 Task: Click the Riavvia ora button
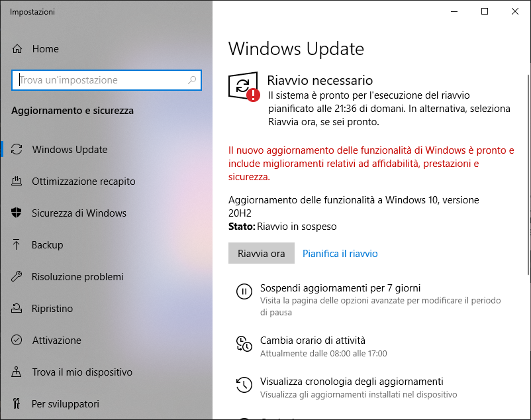[x=262, y=253]
